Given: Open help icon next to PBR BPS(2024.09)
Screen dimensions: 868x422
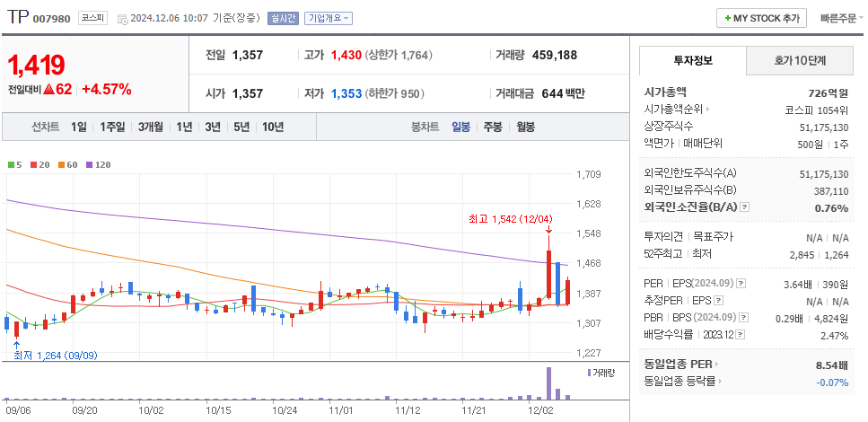Looking at the screenshot, I should (x=744, y=318).
